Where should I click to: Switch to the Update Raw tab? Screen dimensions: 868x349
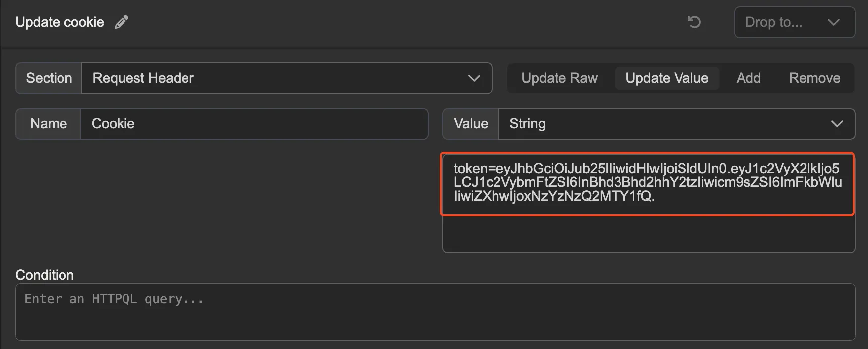[x=559, y=78]
